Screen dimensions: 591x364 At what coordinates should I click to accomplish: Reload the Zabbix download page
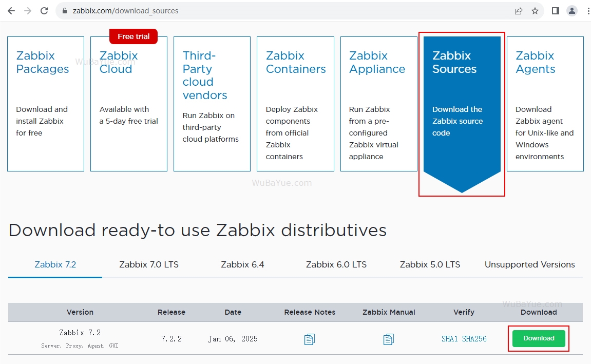point(44,11)
